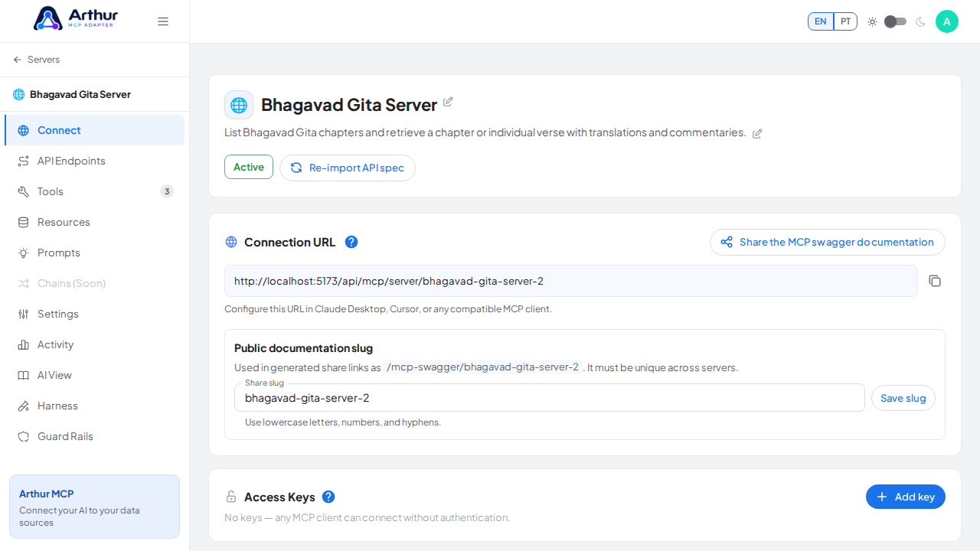Click the Settings sliders icon
980x551 pixels.
[24, 314]
